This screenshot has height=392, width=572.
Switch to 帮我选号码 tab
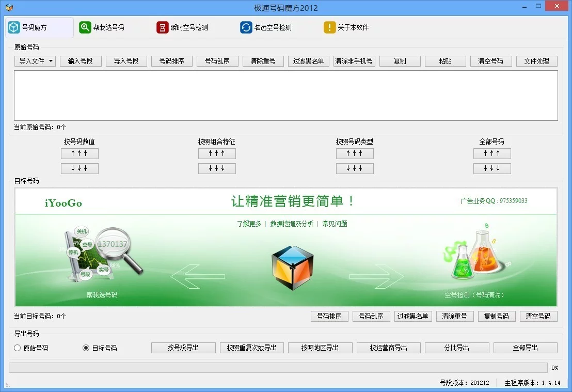(x=102, y=27)
